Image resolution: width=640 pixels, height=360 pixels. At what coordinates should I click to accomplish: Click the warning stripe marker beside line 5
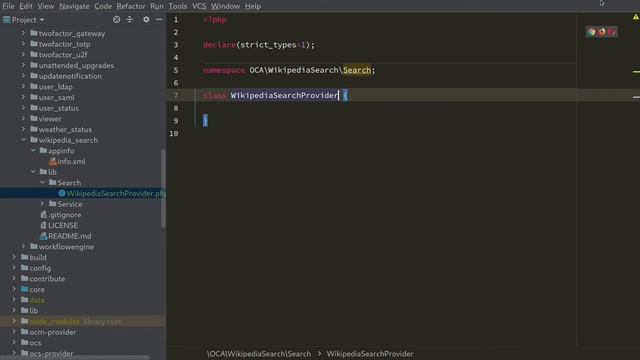(636, 72)
